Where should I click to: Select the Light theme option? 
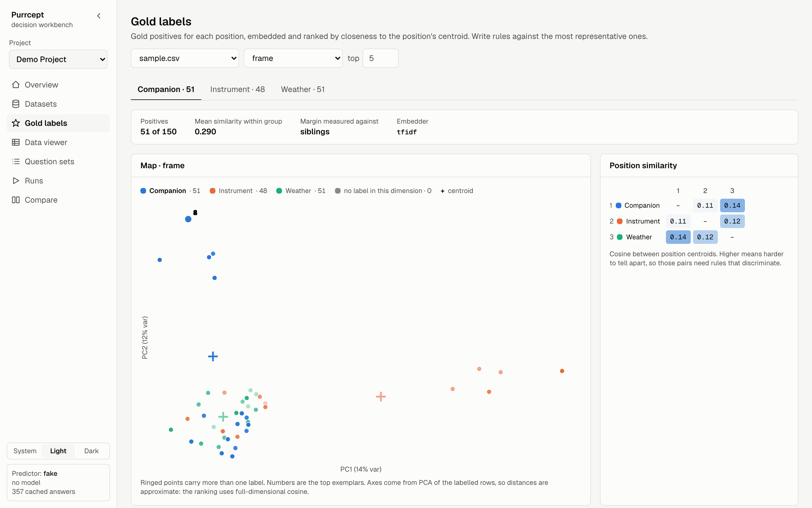[58, 451]
